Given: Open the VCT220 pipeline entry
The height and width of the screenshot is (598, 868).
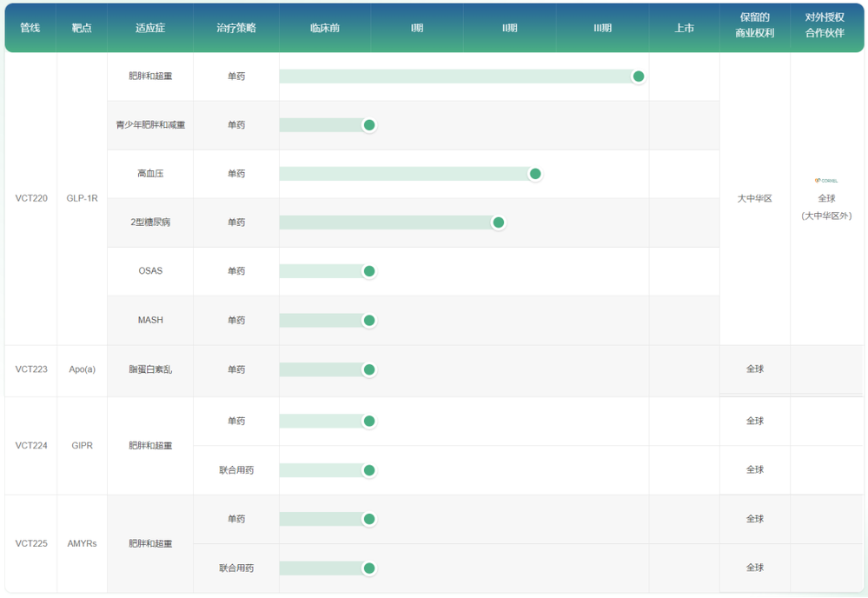Looking at the screenshot, I should coord(31,198).
